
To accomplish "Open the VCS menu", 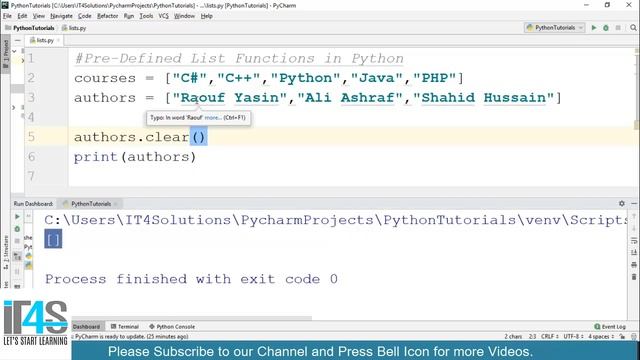I will (163, 16).
